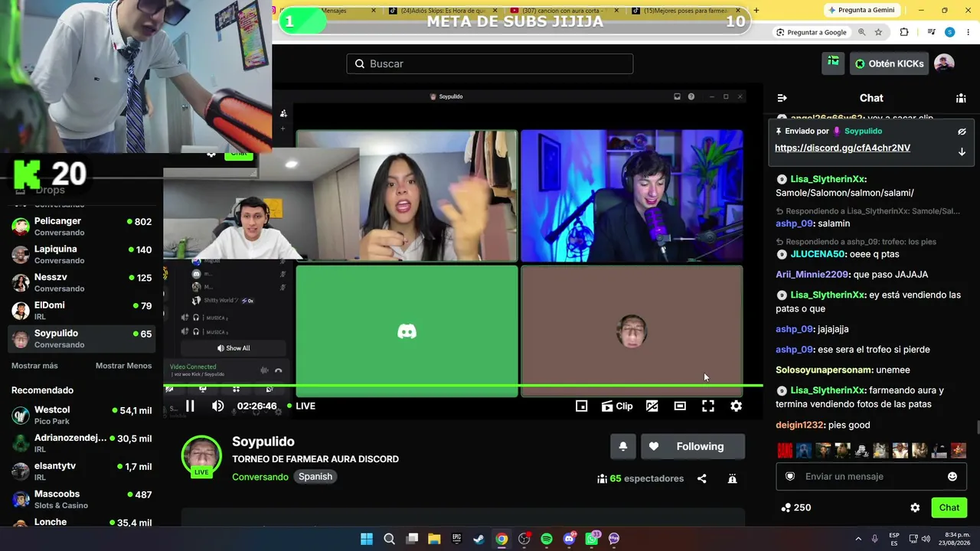Click the Obtén KICKs button
This screenshot has width=980, height=551.
pos(889,64)
